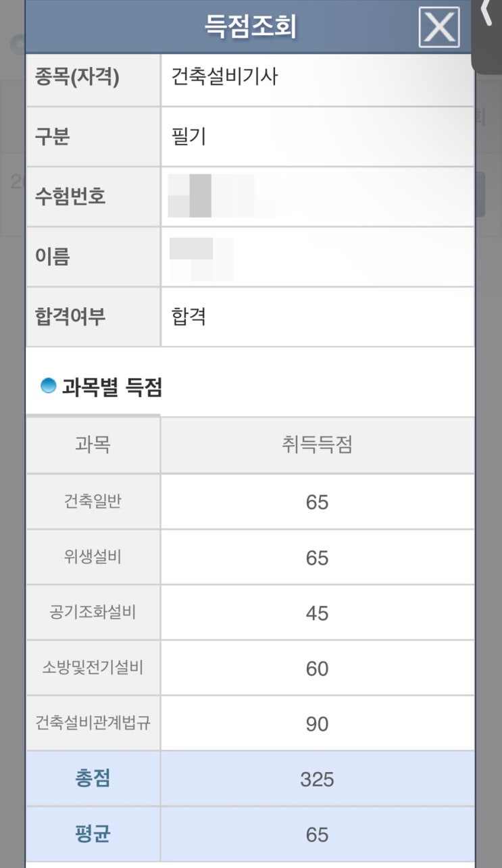Select the 합격 result text
This screenshot has width=502, height=868.
point(189,316)
